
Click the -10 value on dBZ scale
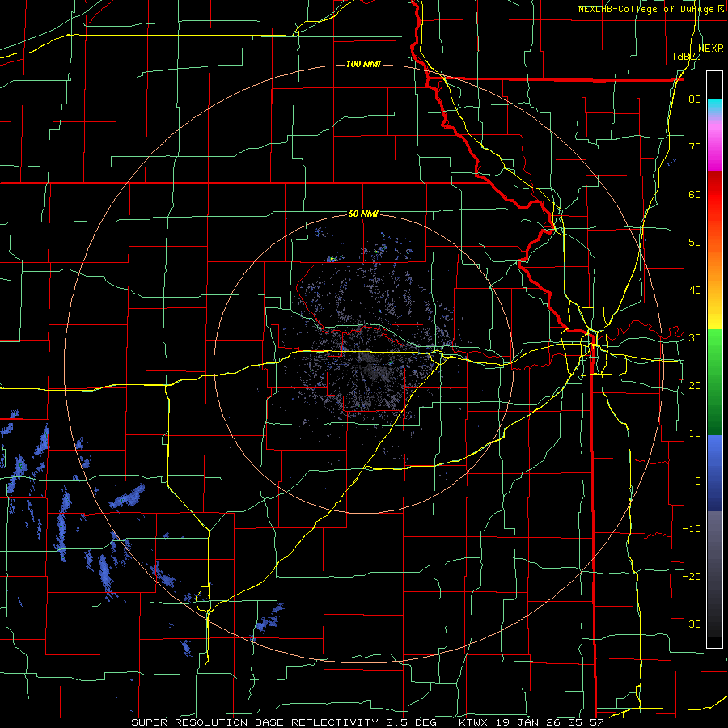tap(692, 528)
